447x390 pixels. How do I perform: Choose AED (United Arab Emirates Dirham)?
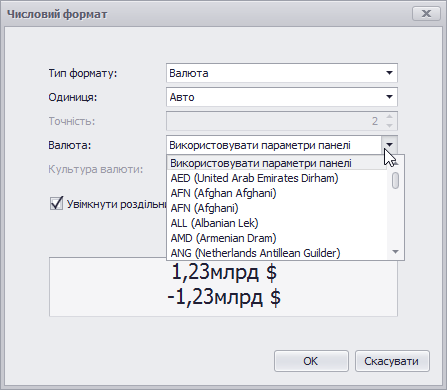tap(277, 178)
